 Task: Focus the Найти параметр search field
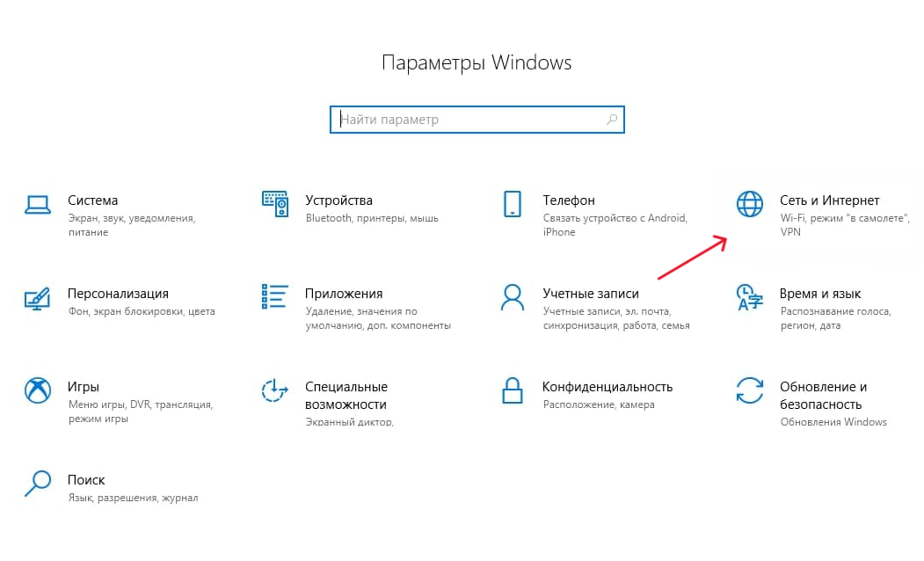click(477, 120)
